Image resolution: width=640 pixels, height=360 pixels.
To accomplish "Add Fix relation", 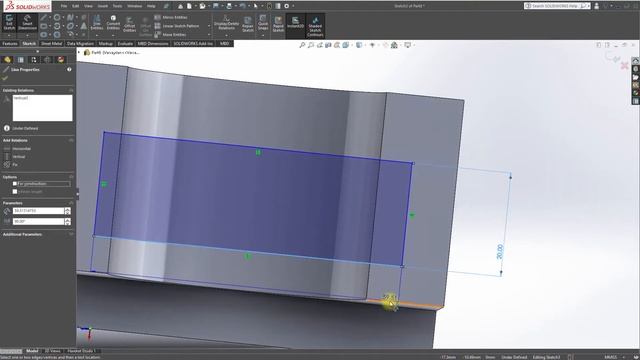I will 11,164.
